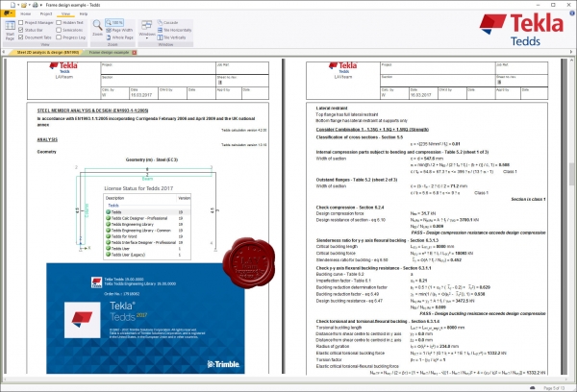The width and height of the screenshot is (577, 392).
Task: Fit the document to Page Width
Action: pyautogui.click(x=119, y=30)
